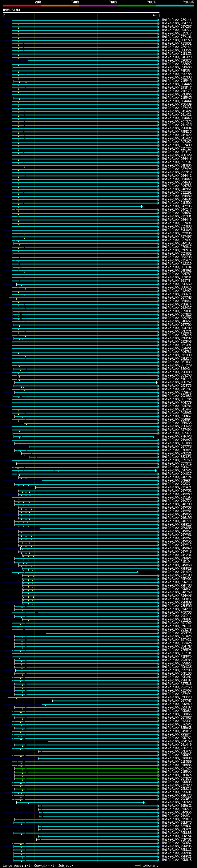Select UniRef100_Q9M600 label

(176, 67)
